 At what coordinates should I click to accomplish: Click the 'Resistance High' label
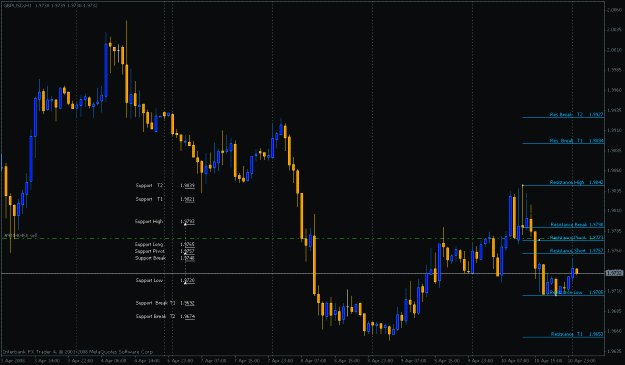tap(567, 182)
